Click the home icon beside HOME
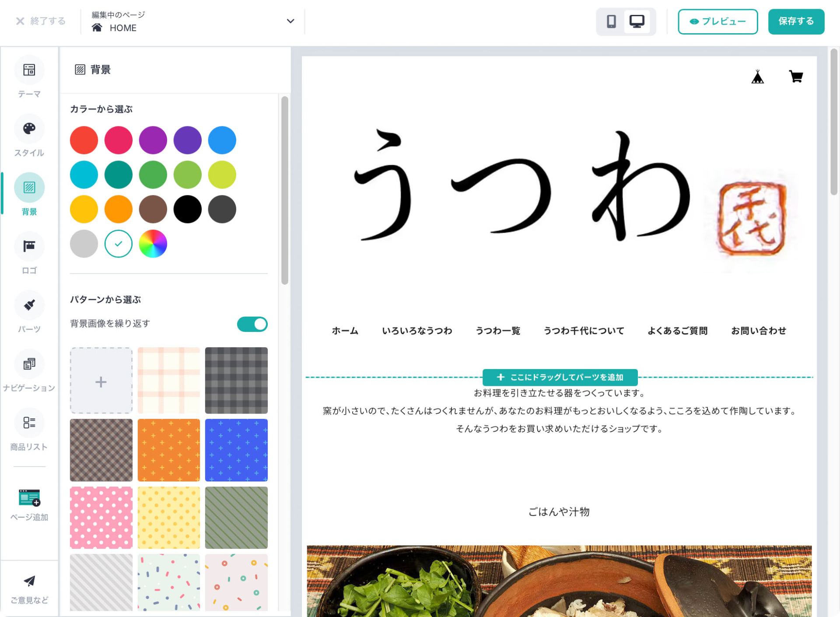This screenshot has height=617, width=840. pos(97,28)
